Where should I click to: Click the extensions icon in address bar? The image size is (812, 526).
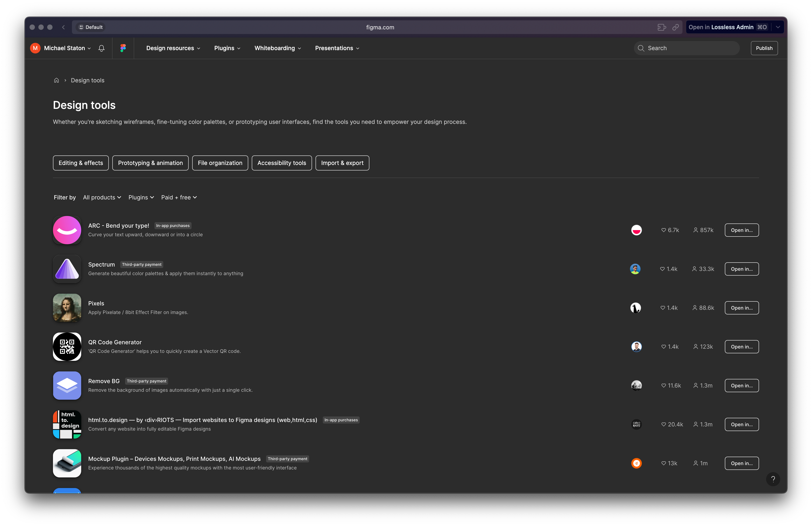coord(662,27)
